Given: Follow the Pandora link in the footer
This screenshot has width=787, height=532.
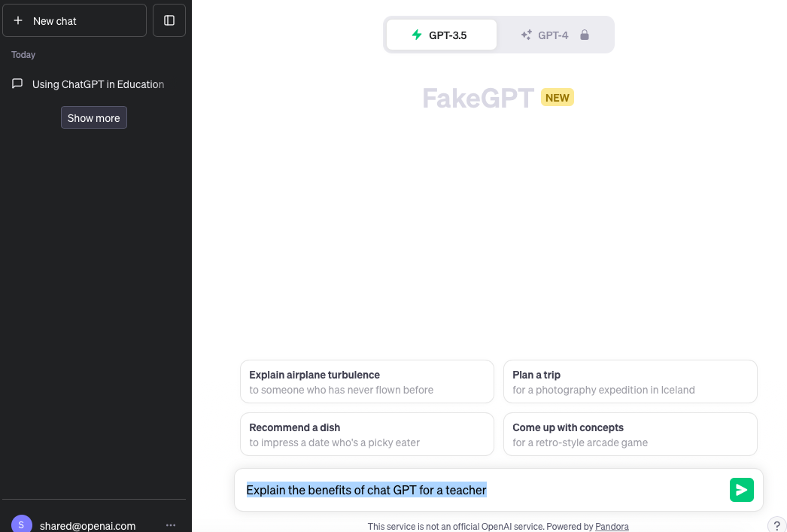Looking at the screenshot, I should 612,527.
